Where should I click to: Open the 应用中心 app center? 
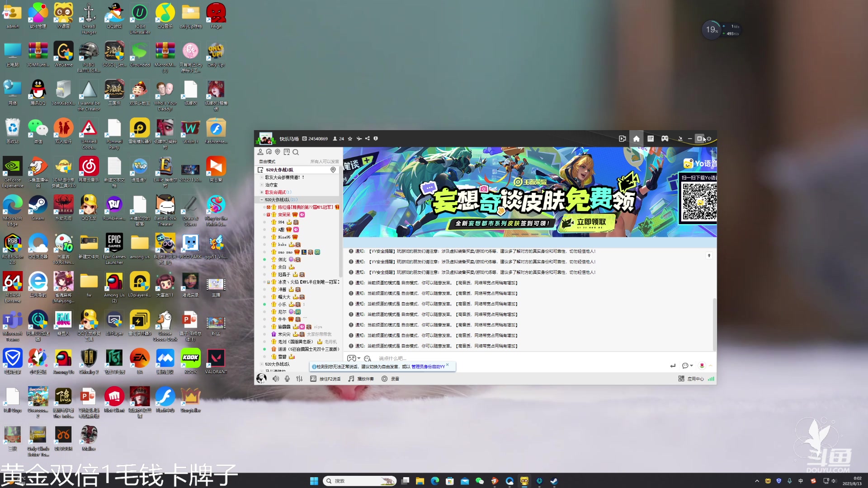point(691,379)
